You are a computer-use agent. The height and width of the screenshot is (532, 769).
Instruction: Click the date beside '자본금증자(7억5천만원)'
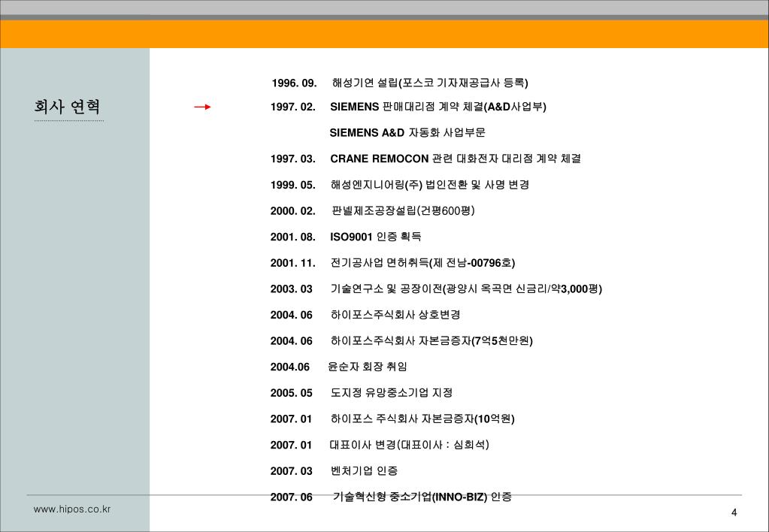point(292,341)
